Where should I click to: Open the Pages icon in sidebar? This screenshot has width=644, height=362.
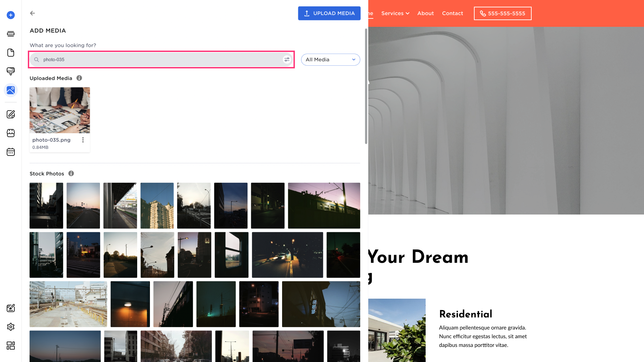click(11, 53)
